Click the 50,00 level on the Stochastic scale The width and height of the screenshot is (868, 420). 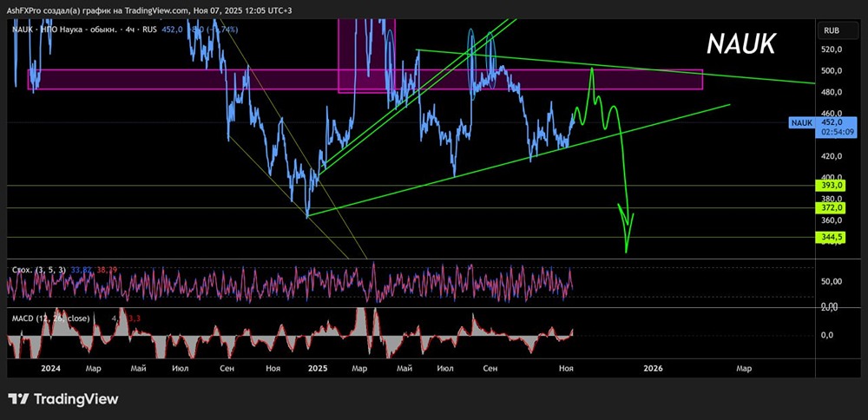832,281
